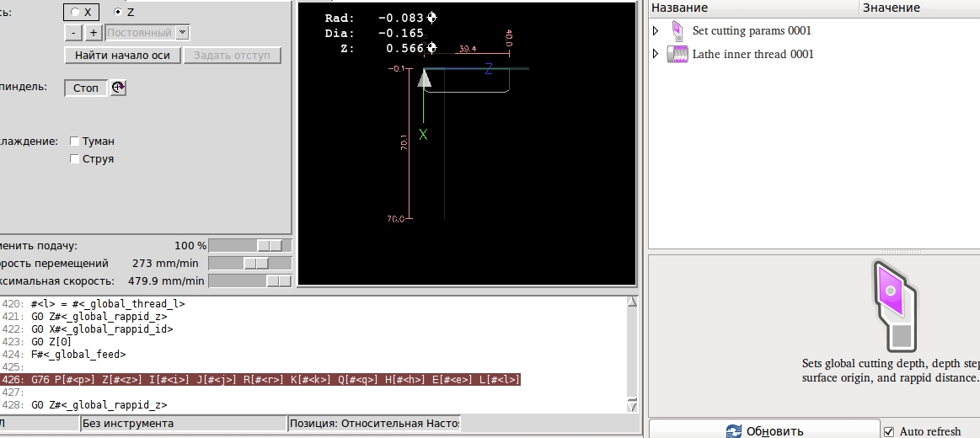The height and width of the screenshot is (438, 980).
Task: Click Найти начало оси button
Action: pyautogui.click(x=122, y=55)
